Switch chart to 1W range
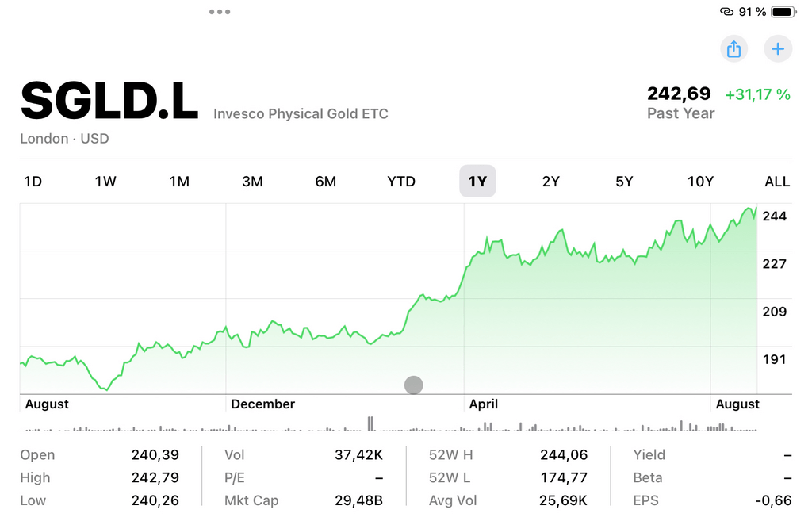 coord(105,182)
